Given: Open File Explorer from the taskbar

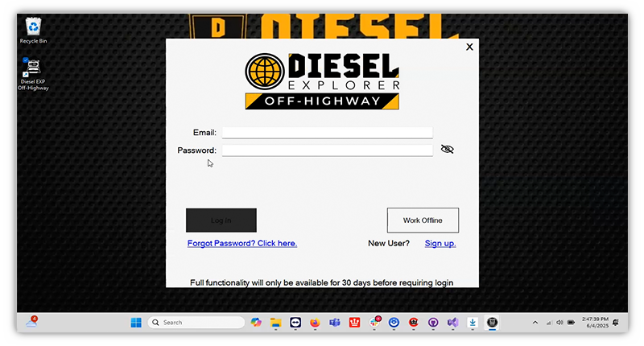Looking at the screenshot, I should click(275, 323).
